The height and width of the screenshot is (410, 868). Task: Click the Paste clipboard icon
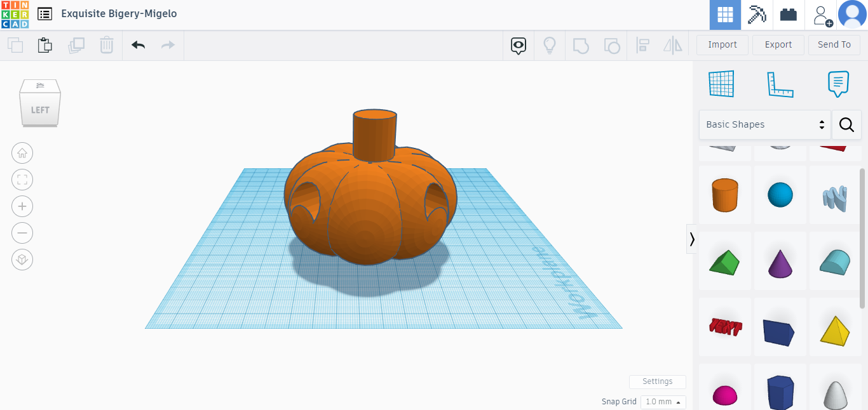[x=44, y=45]
